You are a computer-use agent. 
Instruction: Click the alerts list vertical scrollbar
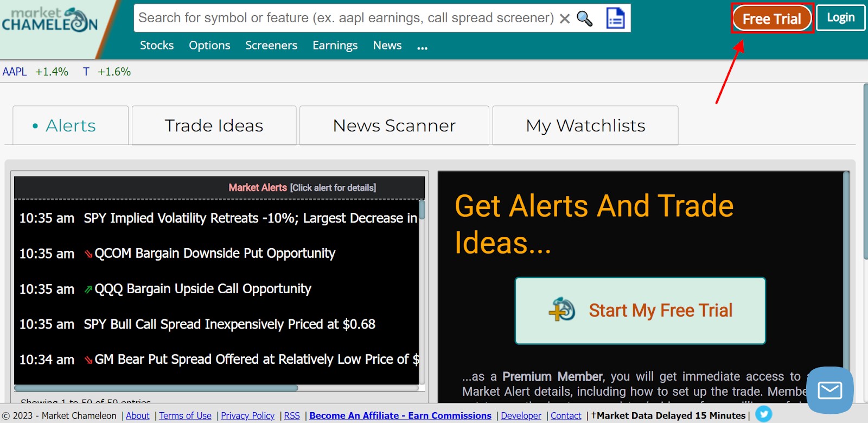coord(422,210)
